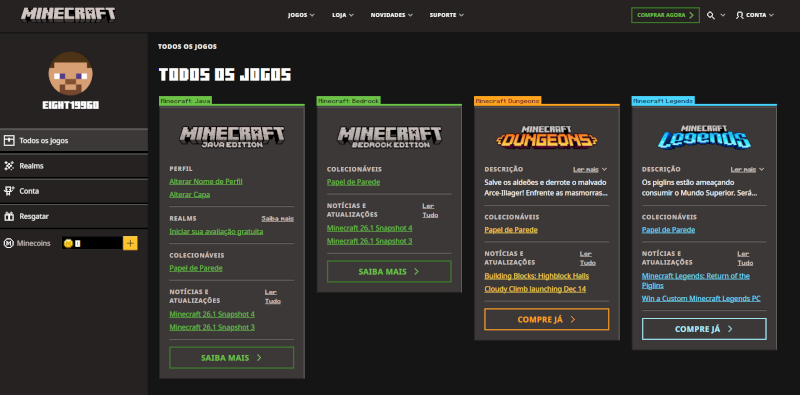Screen dimensions: 800x395
Task: Click the EIGHT19960 username text
Action: coord(70,106)
